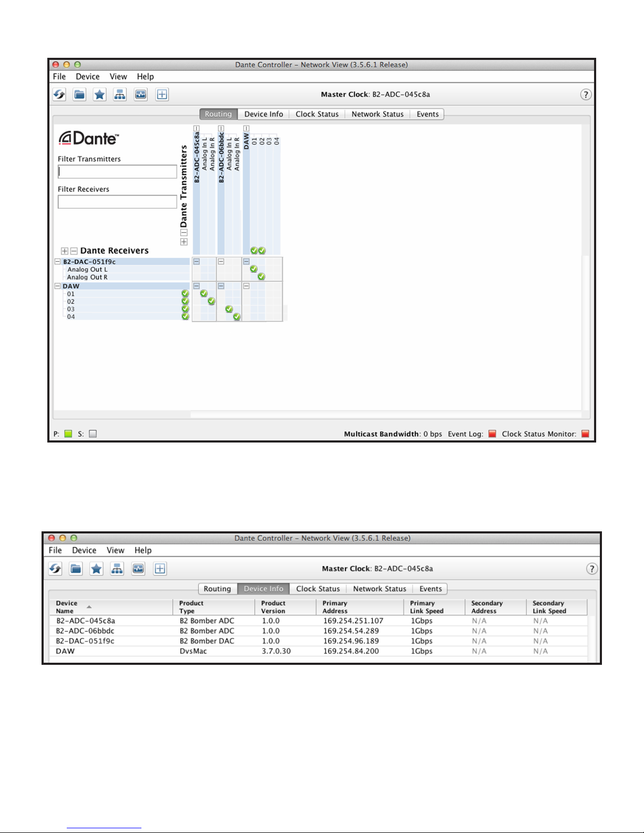Toggle DAW 03 subscription to B2-ADC-06bbdc In L
Image resolution: width=644 pixels, height=833 pixels.
[x=229, y=309]
